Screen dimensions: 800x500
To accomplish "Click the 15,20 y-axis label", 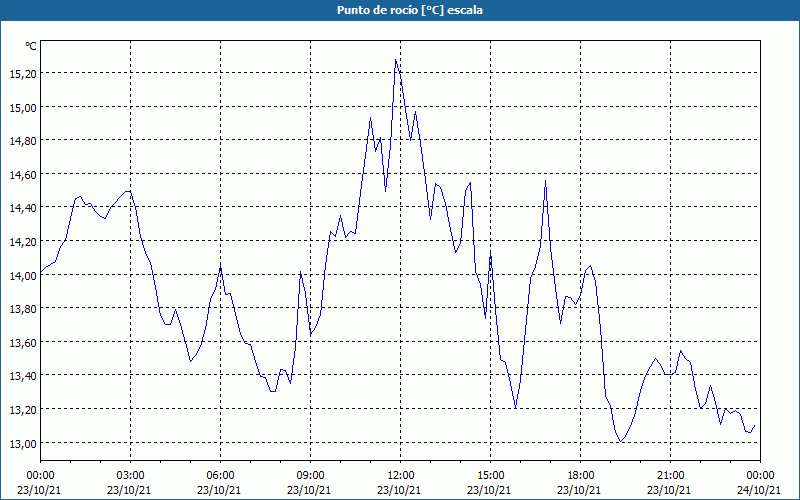I will point(23,73).
